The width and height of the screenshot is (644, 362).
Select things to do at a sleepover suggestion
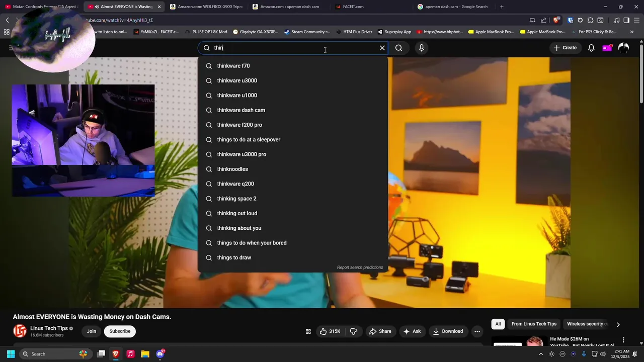[293, 140]
